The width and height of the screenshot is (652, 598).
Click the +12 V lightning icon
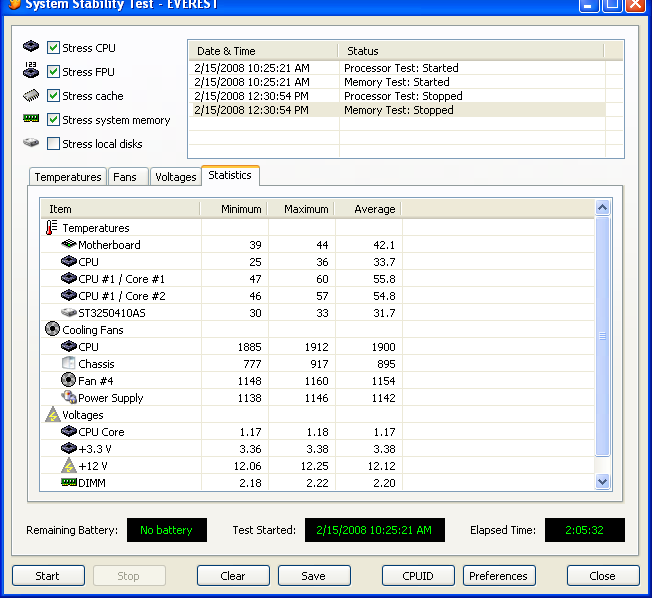coord(69,466)
